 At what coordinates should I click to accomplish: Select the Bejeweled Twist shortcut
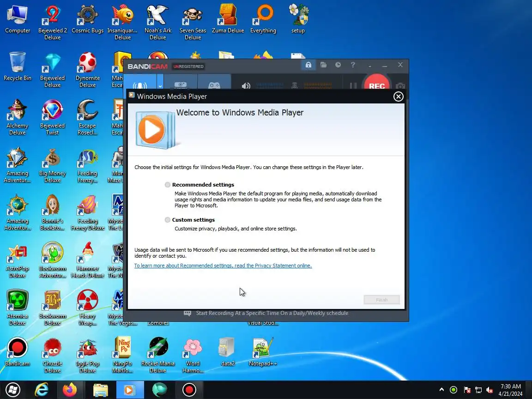coord(52,117)
